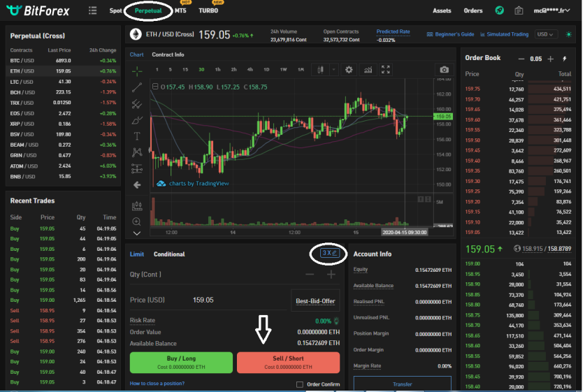Open Perpetual trading tab
The image size is (585, 392).
148,10
